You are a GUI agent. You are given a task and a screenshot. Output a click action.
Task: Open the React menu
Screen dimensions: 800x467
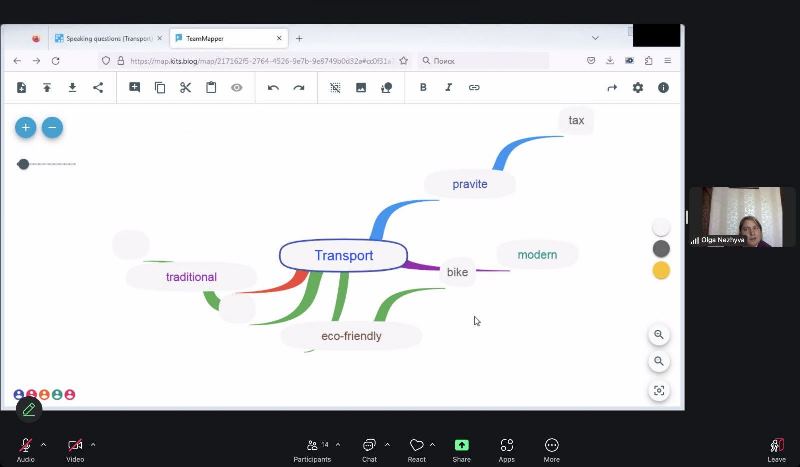(x=416, y=450)
